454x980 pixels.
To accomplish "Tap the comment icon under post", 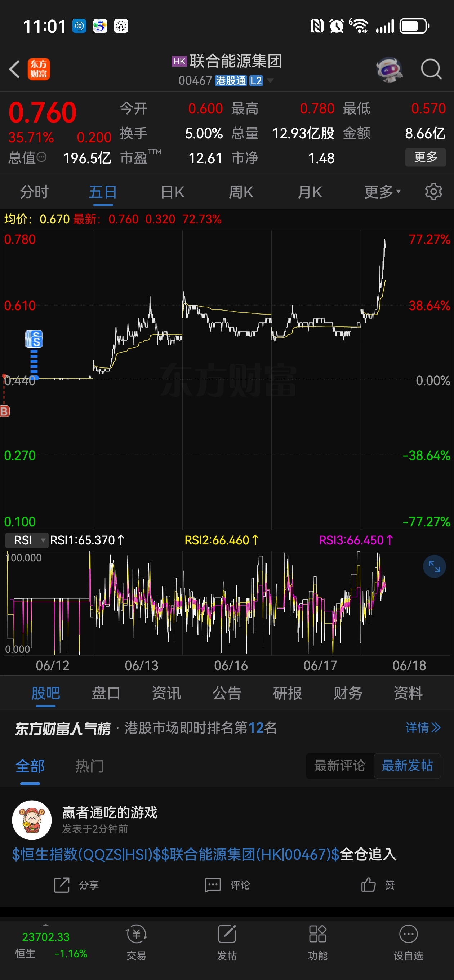I will (x=213, y=885).
